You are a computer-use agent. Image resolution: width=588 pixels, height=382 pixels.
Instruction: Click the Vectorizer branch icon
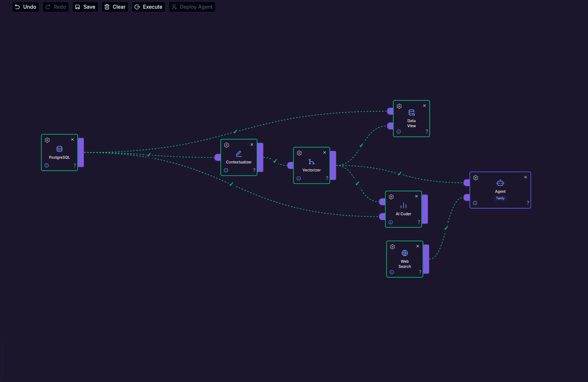(311, 162)
